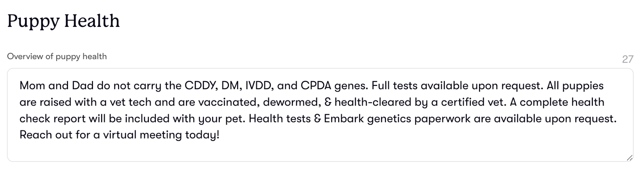Click the Puppy Health heading
644x188 pixels.
pos(63,21)
